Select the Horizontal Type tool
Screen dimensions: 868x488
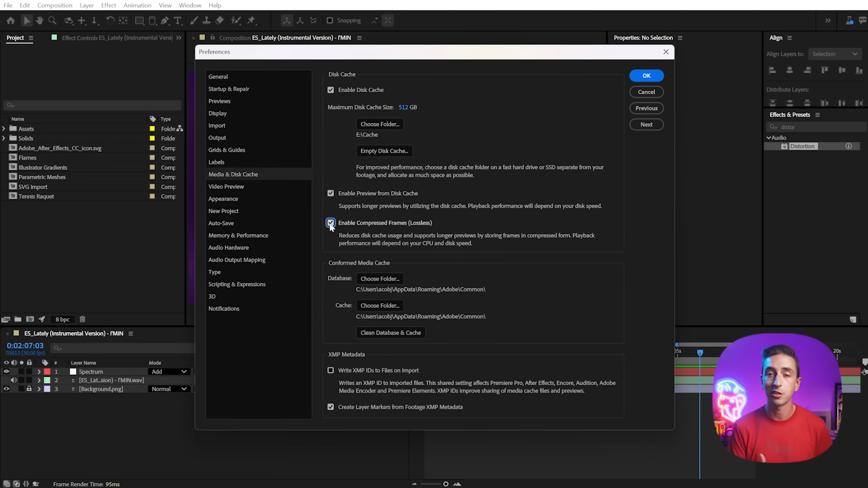tap(178, 20)
